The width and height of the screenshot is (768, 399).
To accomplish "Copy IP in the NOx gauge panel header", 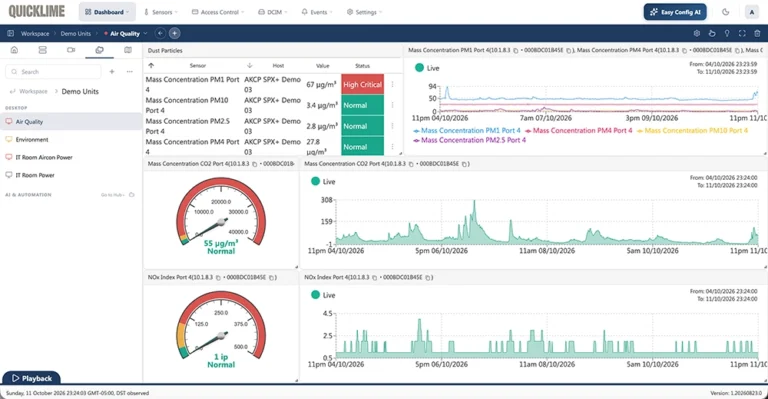I will (x=218, y=278).
